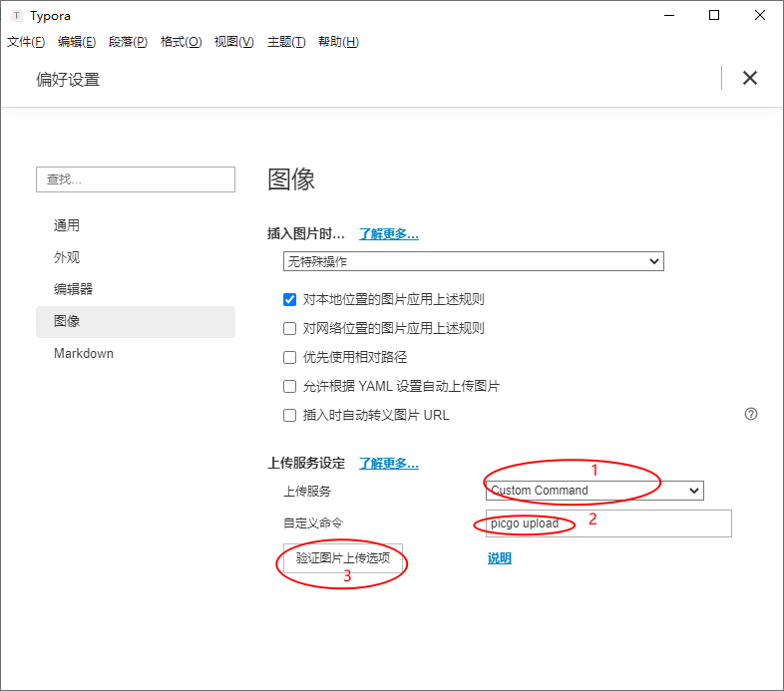This screenshot has width=784, height=691.
Task: Select 编辑器 in preferences sidebar
Action: click(136, 289)
